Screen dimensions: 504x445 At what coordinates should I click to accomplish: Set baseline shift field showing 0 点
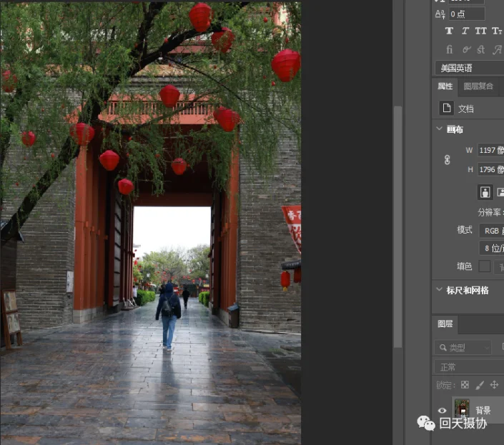(467, 14)
